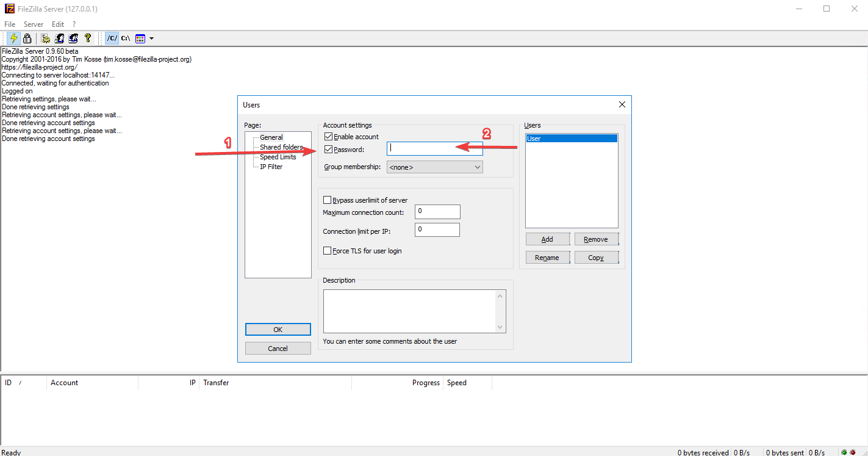The width and height of the screenshot is (868, 456).
Task: Click the Progress column header
Action: 398,383
